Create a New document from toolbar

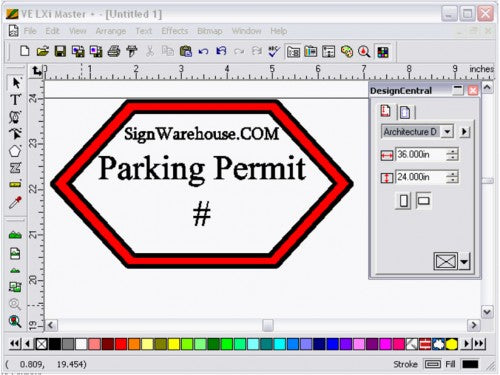coord(25,51)
